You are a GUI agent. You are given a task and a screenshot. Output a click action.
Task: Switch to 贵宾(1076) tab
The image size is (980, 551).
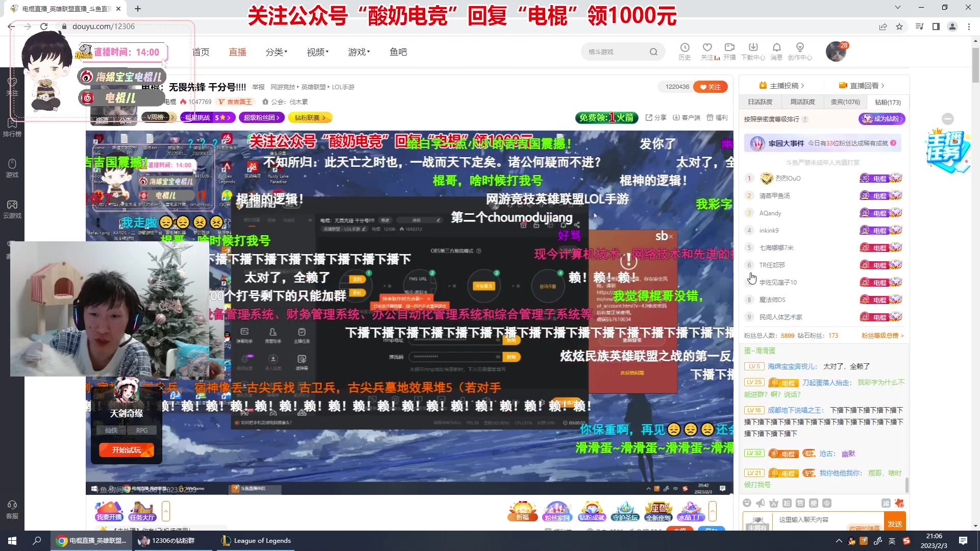click(845, 102)
